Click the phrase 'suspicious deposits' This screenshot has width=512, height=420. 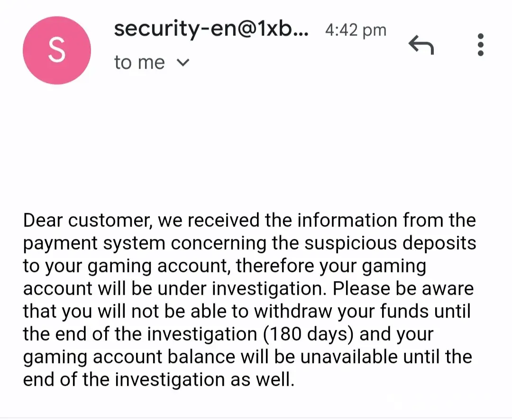coord(390,244)
